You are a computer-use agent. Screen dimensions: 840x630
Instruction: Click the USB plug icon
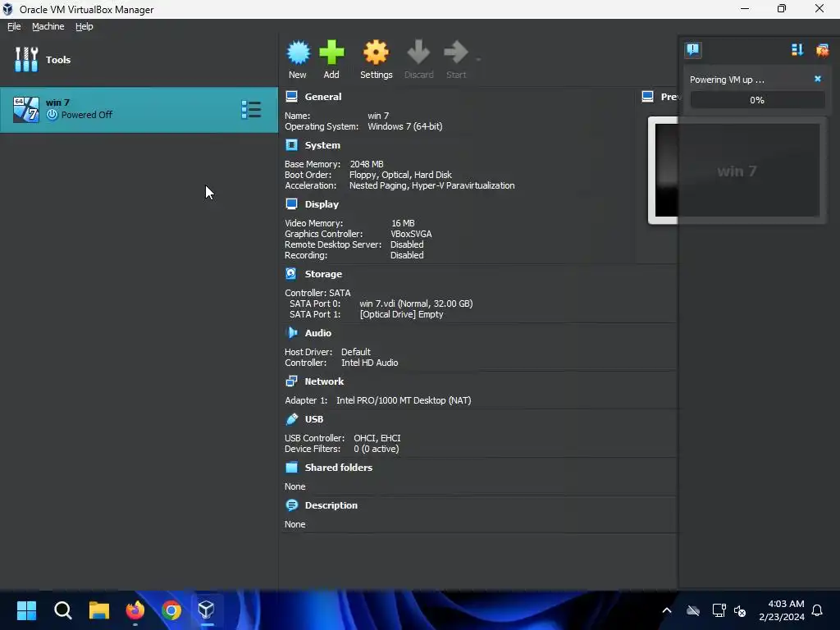pyautogui.click(x=291, y=418)
